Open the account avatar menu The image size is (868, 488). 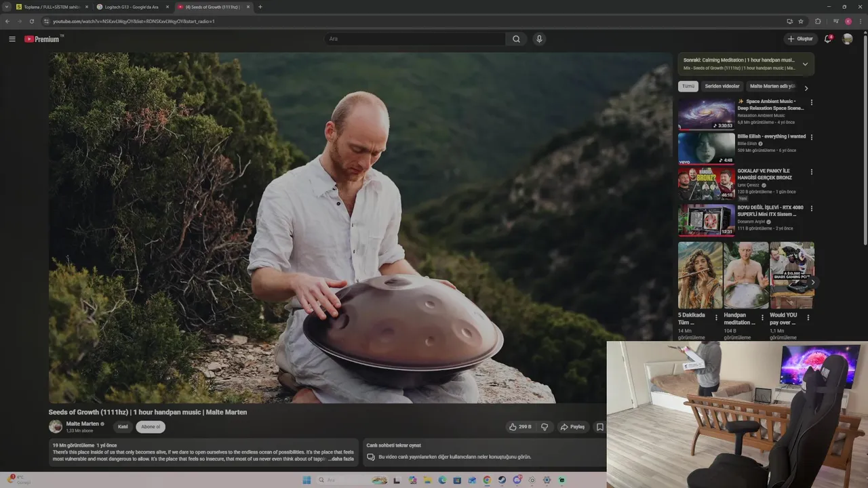[x=847, y=39]
